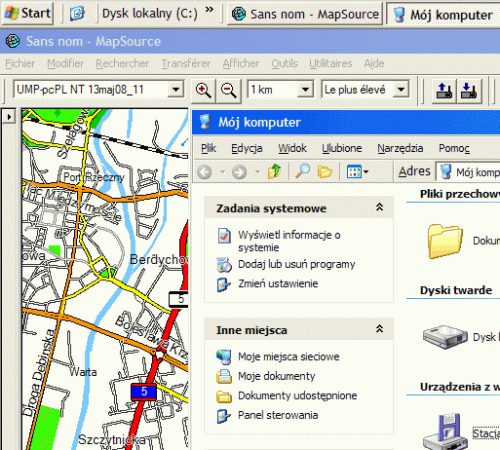The image size is (500, 450).
Task: Click the receive from device icon
Action: [x=469, y=91]
